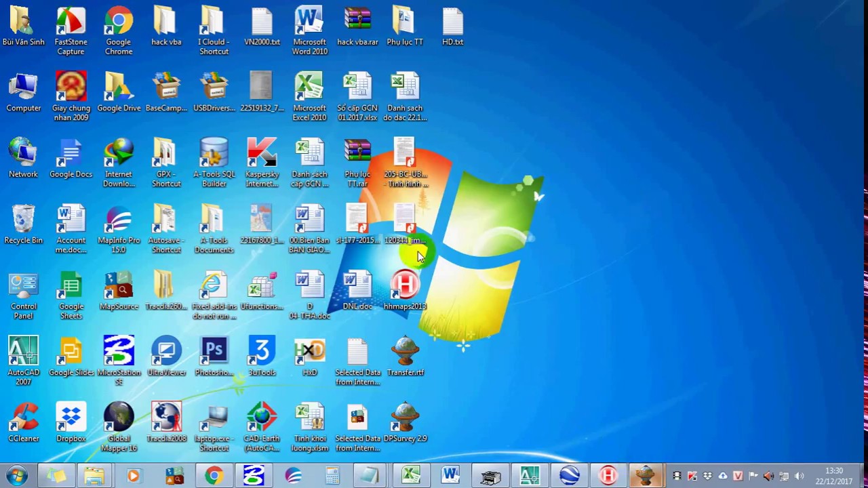Open the Google Docs shortcut
This screenshot has height=488, width=868.
[71, 159]
